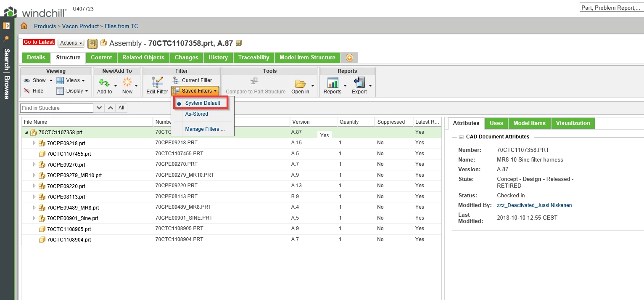
Task: Expand the 70CPE00901_Sine.prt tree node
Action: 34,218
